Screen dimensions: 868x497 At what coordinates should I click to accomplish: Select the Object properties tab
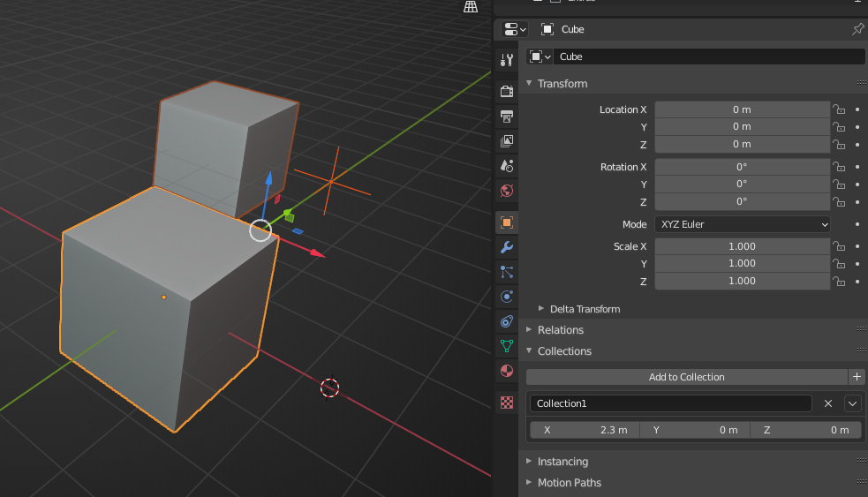pyautogui.click(x=507, y=222)
